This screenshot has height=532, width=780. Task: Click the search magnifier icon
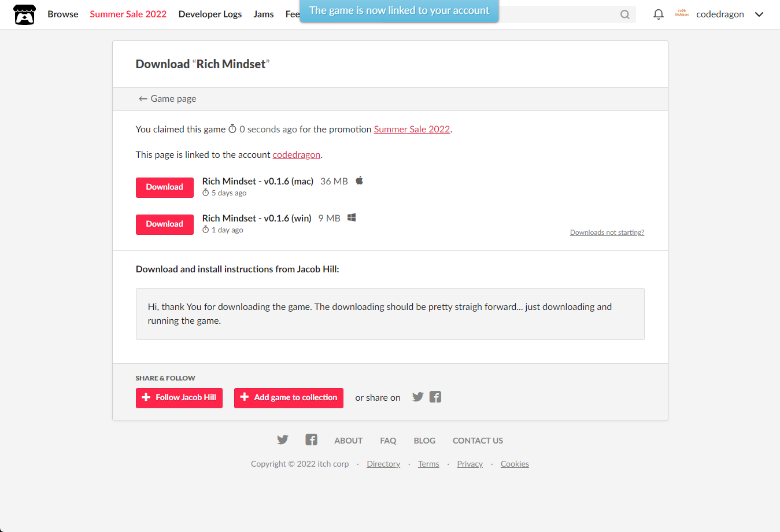click(x=625, y=14)
